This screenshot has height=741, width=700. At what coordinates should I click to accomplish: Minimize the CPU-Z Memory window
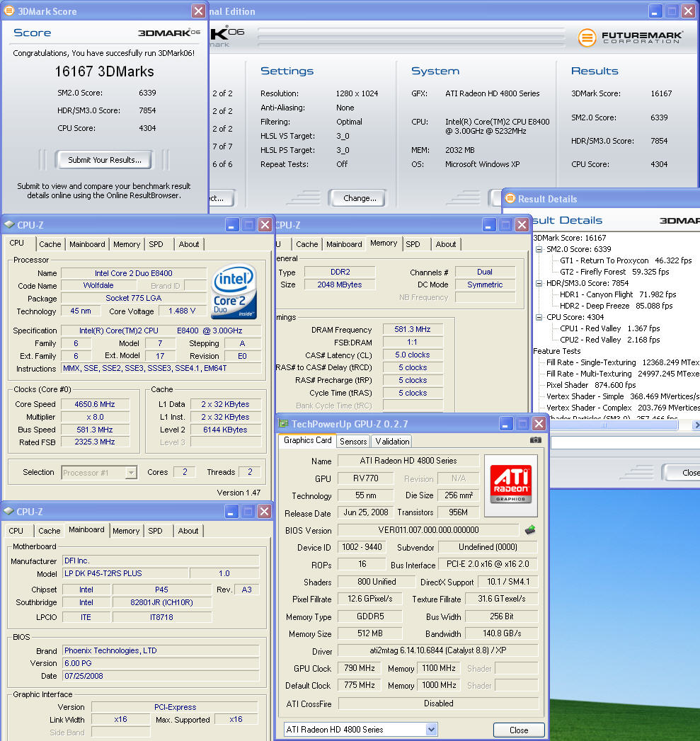point(488,225)
